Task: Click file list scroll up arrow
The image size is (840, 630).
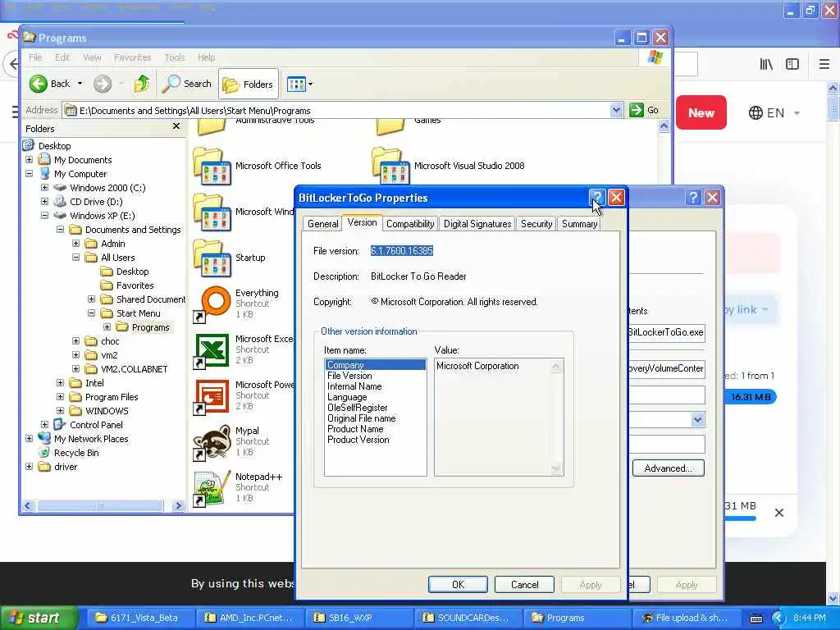Action: [x=664, y=126]
